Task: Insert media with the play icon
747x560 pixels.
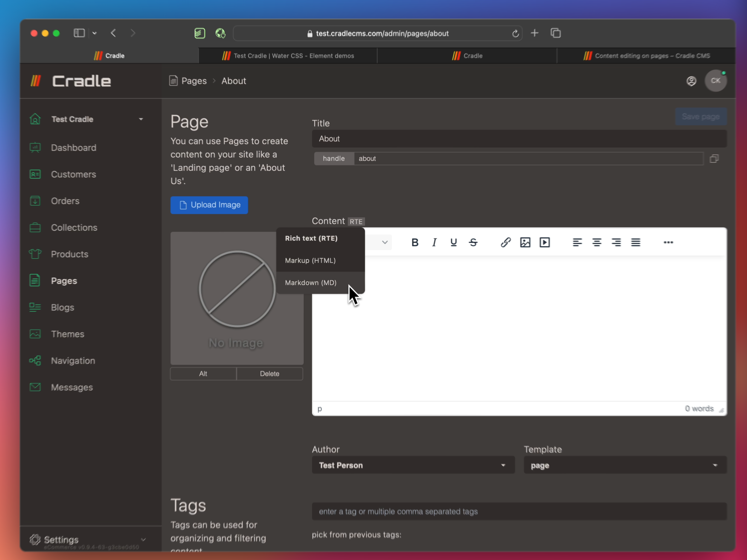Action: tap(545, 242)
